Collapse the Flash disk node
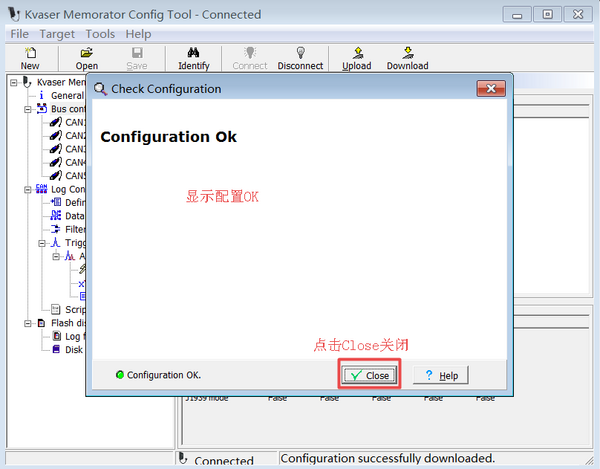600x469 pixels. point(28,324)
